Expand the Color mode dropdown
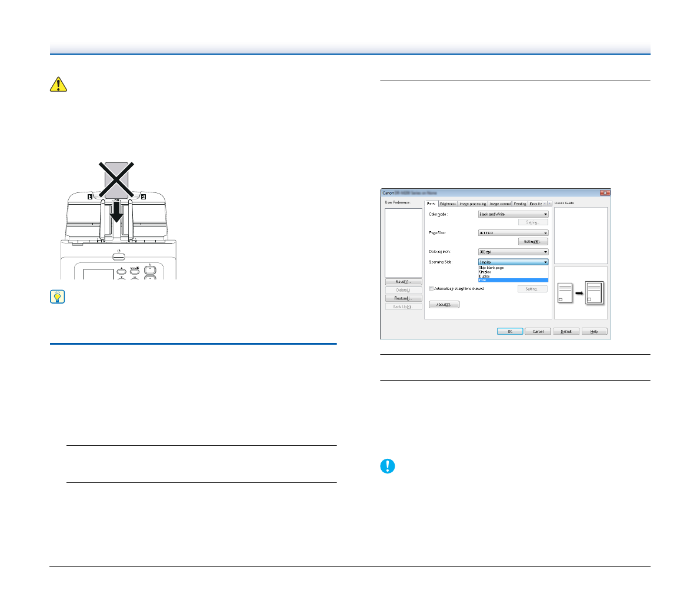Image resolution: width=700 pixels, height=600 pixels. tap(513, 214)
